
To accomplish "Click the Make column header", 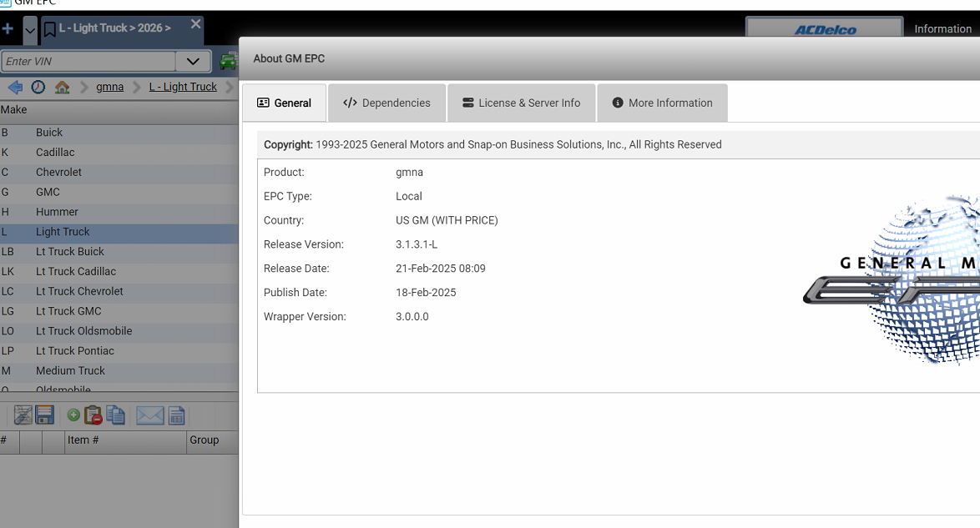I will pos(119,110).
